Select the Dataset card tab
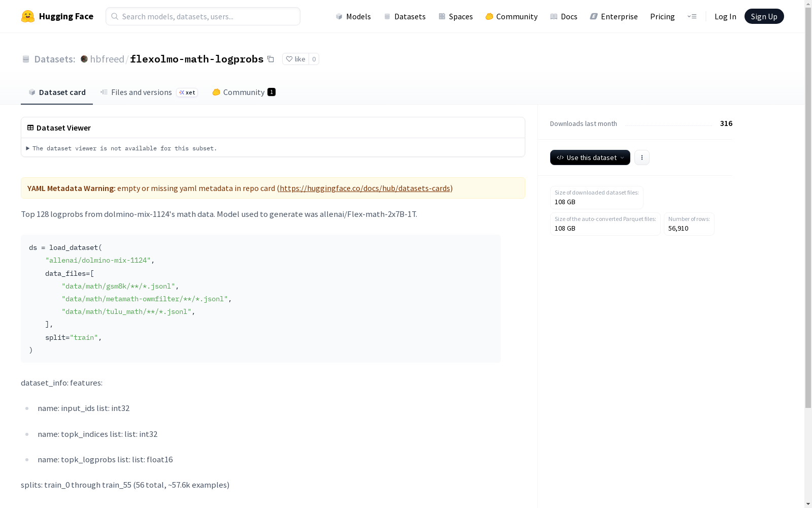812x508 pixels. [57, 92]
